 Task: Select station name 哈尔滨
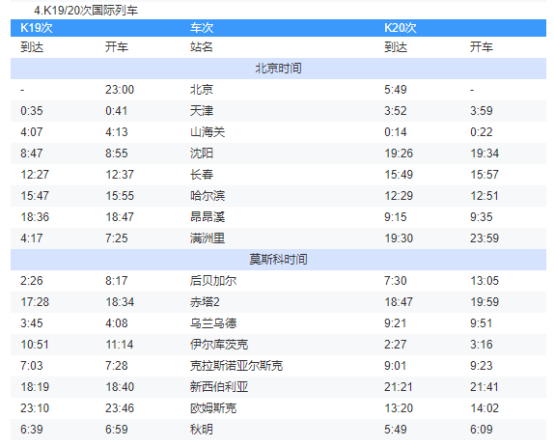(x=207, y=195)
